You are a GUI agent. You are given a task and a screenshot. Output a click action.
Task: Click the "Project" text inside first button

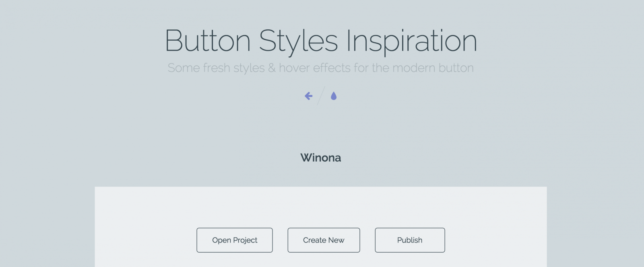coord(245,240)
